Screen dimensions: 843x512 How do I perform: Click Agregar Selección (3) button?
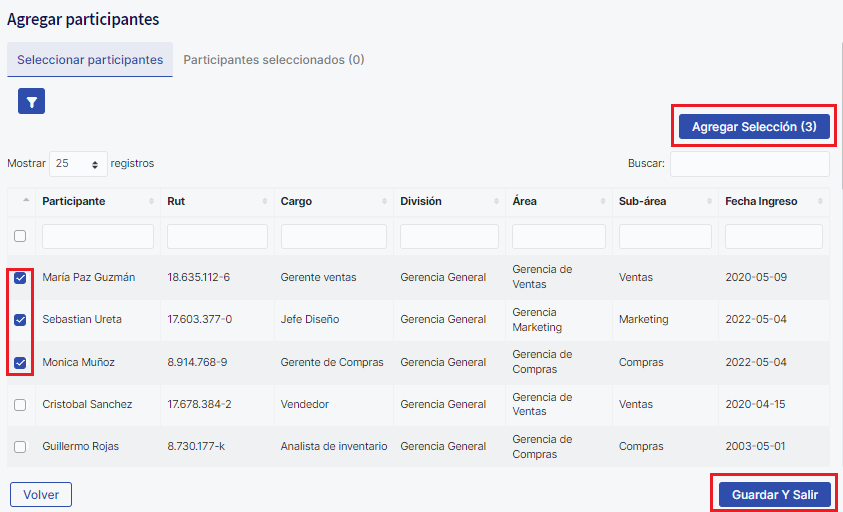pos(754,127)
